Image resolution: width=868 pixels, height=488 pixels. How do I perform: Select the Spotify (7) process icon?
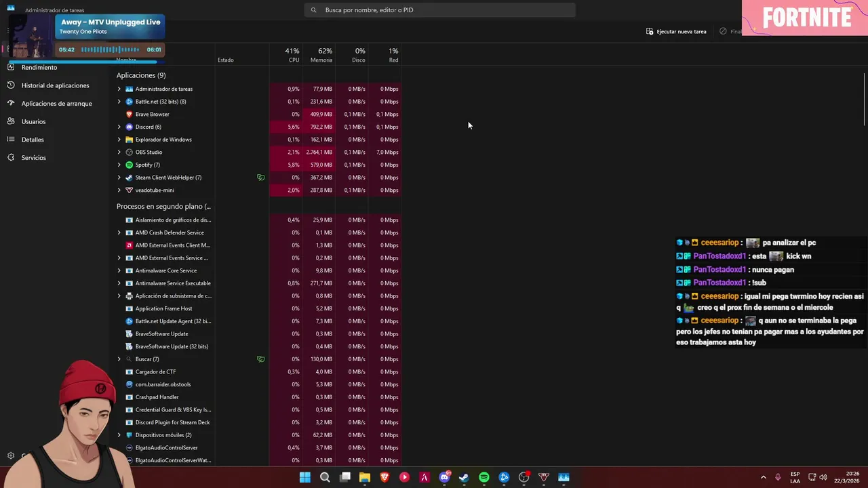130,165
